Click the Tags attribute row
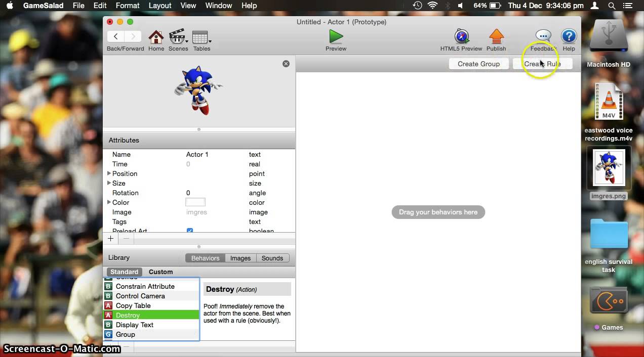Viewport: 644px width, 357px height. point(199,221)
